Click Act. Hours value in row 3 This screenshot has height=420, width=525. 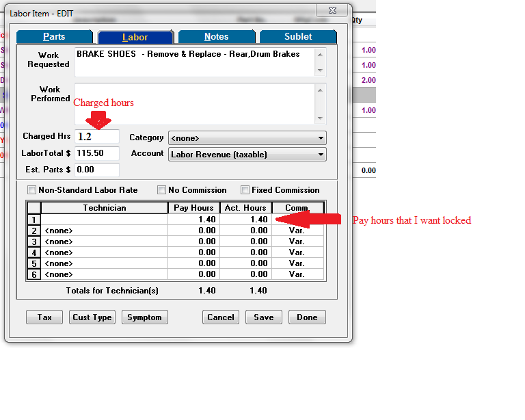coord(245,241)
